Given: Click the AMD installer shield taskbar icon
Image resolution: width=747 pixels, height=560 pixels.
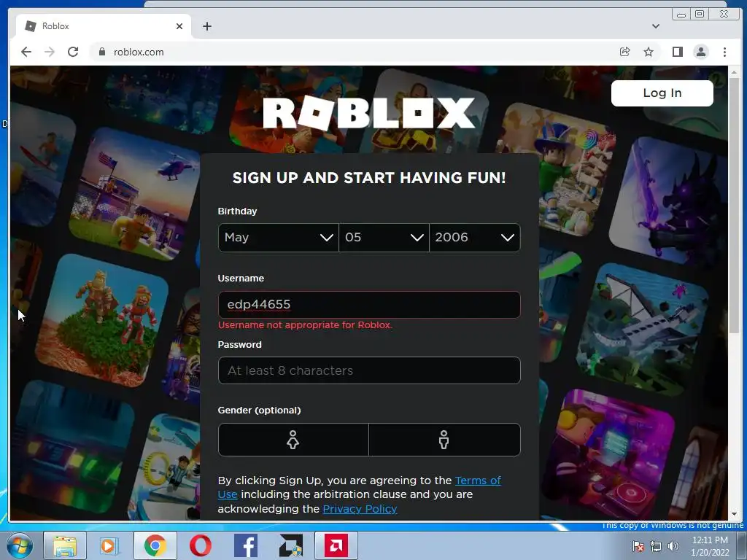Looking at the screenshot, I should click(x=291, y=545).
